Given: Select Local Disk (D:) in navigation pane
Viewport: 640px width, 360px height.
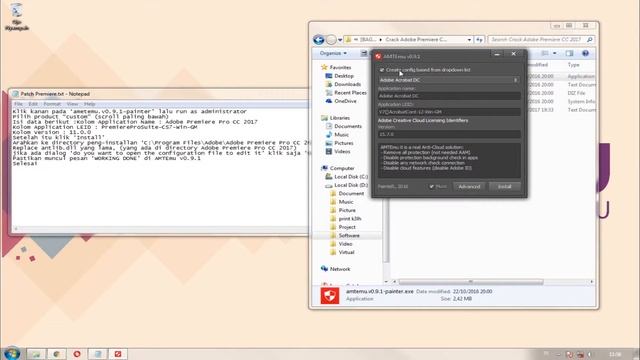Looking at the screenshot, I should coord(351,185).
